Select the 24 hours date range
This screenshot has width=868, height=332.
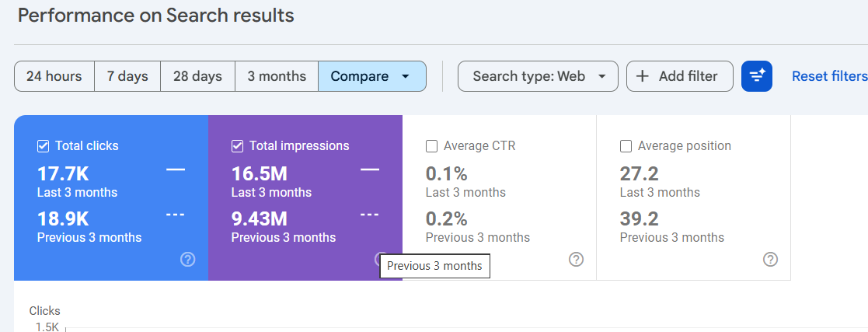pyautogui.click(x=54, y=76)
